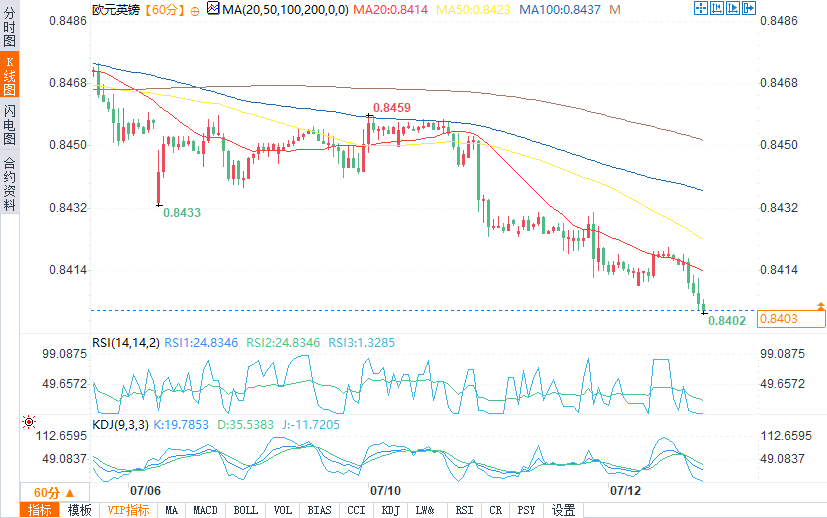The height and width of the screenshot is (518, 827).
Task: Apply the CR indicator
Action: (x=496, y=511)
